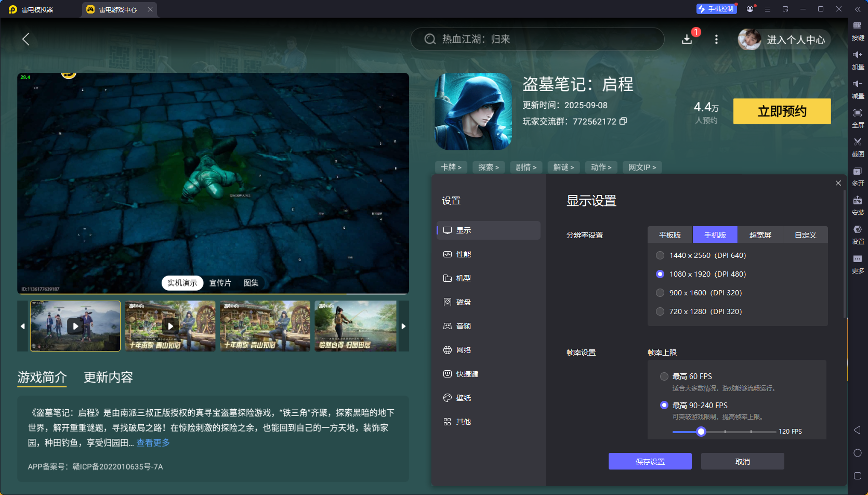Image resolution: width=868 pixels, height=495 pixels.
Task: Open 机型 settings section
Action: [x=489, y=278]
